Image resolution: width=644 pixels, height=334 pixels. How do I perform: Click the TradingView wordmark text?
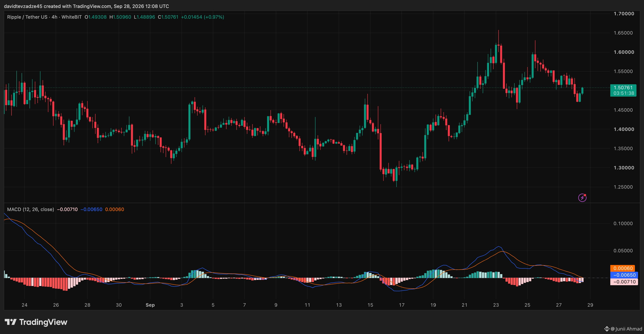[x=43, y=322]
